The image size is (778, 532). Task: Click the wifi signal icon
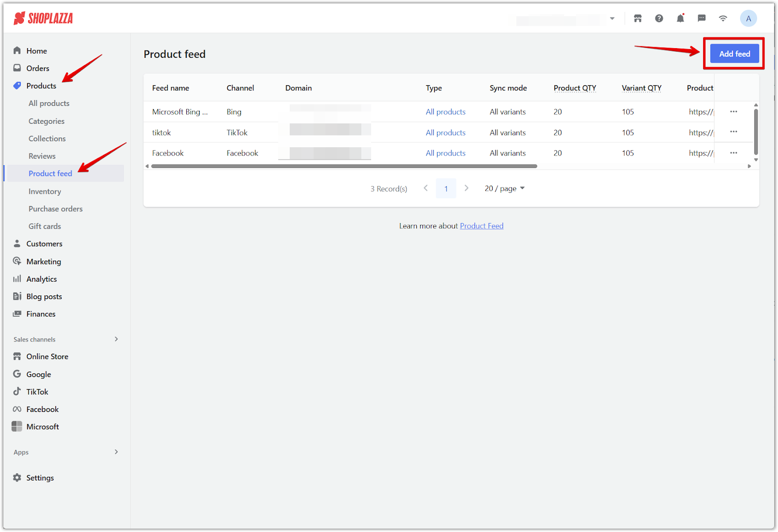tap(723, 18)
